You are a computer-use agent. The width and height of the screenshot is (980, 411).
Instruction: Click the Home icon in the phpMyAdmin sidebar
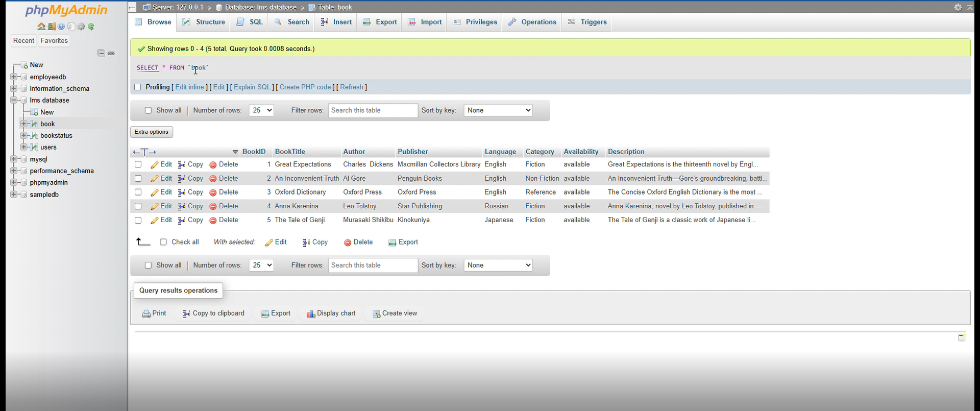click(x=41, y=27)
